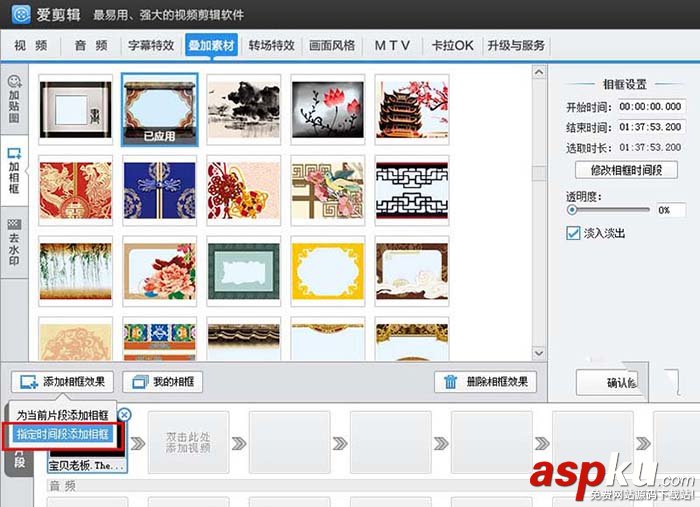Click the partly hidden 确认 confirm button

click(608, 382)
